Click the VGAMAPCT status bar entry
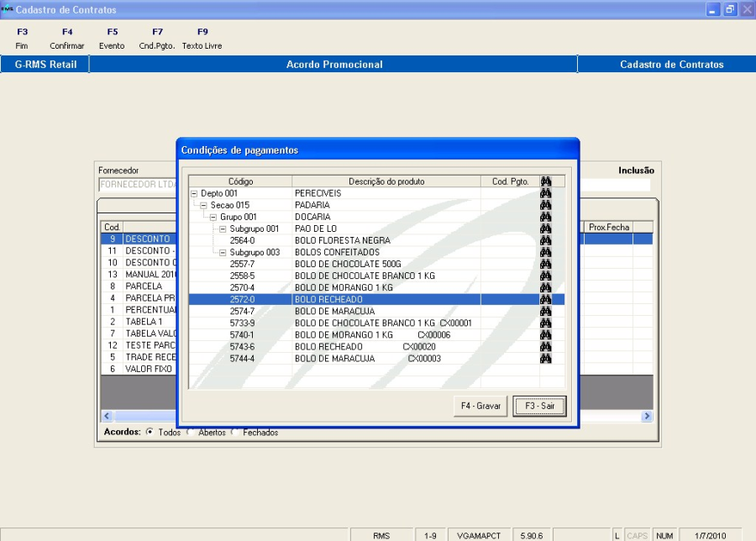 point(479,536)
